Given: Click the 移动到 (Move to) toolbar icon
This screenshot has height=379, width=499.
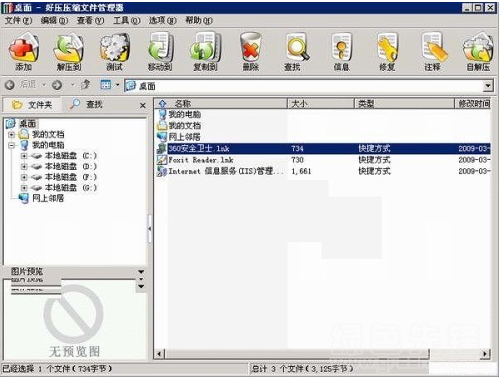Looking at the screenshot, I should pos(160,48).
